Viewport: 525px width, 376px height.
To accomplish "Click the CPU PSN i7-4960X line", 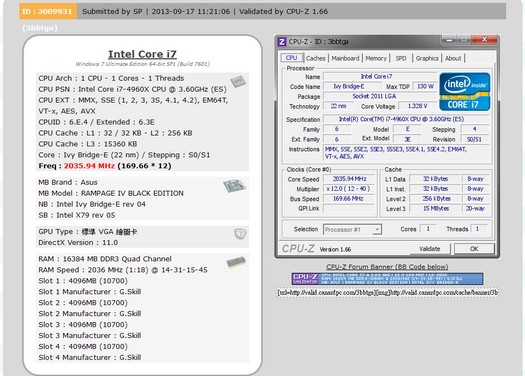I will click(x=132, y=89).
